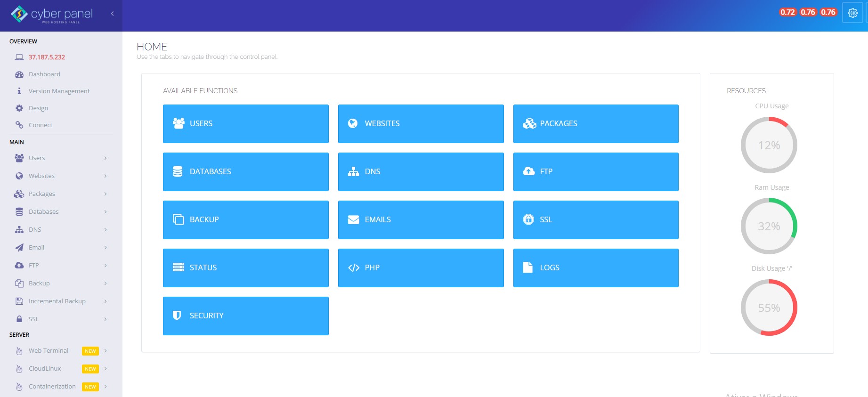Expand the Databases submenu chevron

tap(105, 212)
